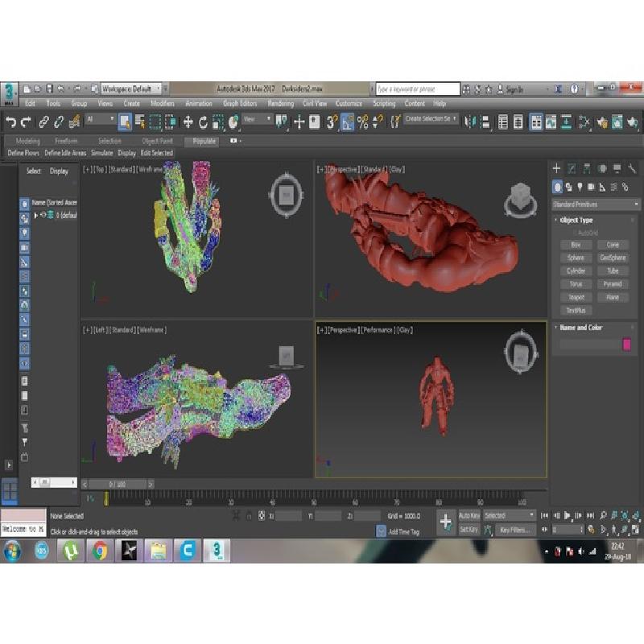This screenshot has height=644, width=644.
Task: Click the Play Animation button
Action: click(568, 515)
